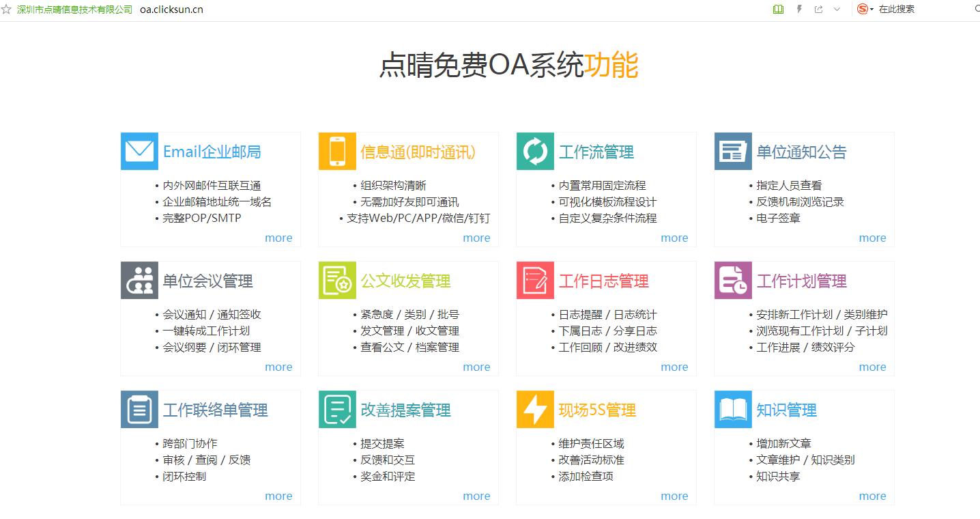This screenshot has width=980, height=519.
Task: Open the 公文收发管理 gear-document icon
Action: pyautogui.click(x=336, y=280)
